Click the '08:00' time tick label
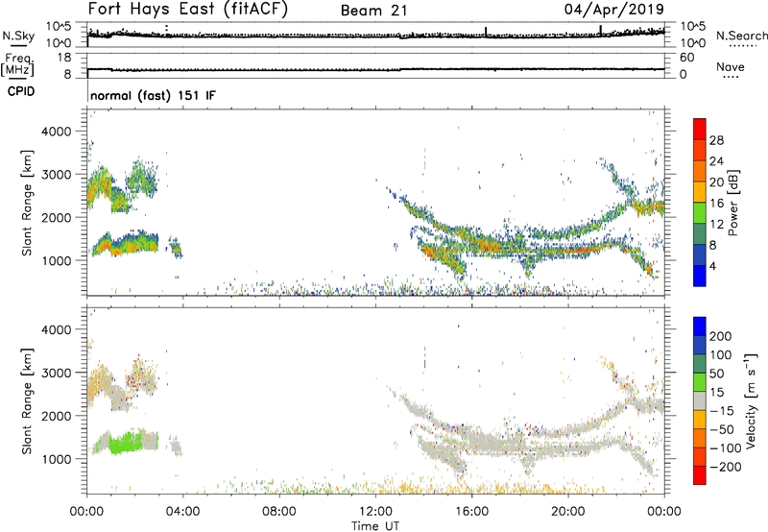The image size is (768, 532). 278,512
